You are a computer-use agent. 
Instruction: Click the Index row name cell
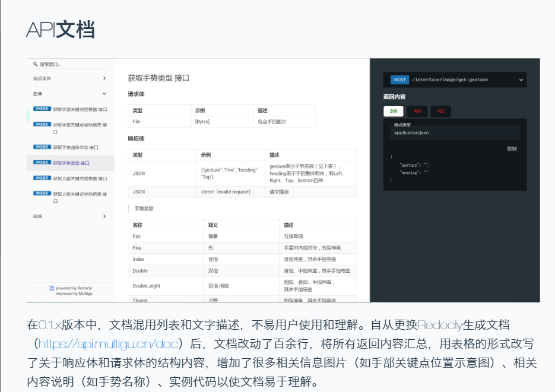[x=166, y=259]
